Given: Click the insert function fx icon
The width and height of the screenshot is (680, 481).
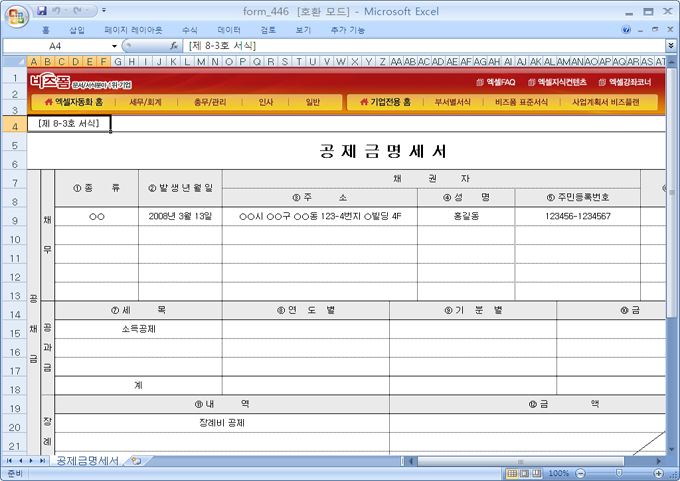Looking at the screenshot, I should click(174, 46).
